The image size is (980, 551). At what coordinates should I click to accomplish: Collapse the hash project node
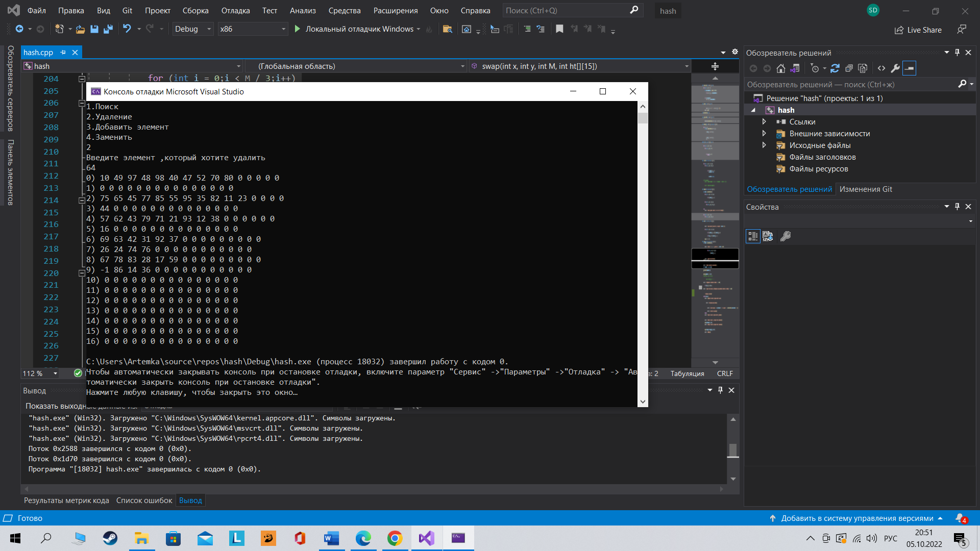[753, 110]
